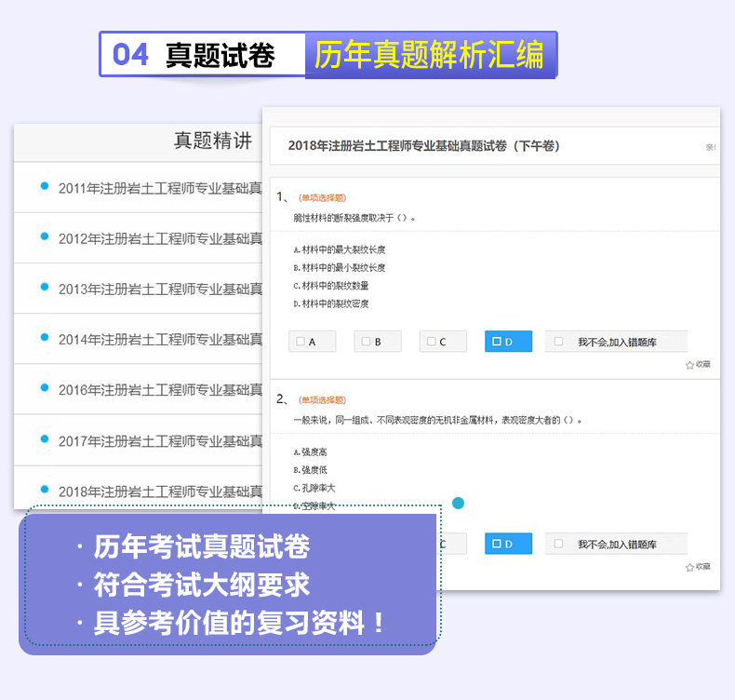Click option text B.强度低

311,470
